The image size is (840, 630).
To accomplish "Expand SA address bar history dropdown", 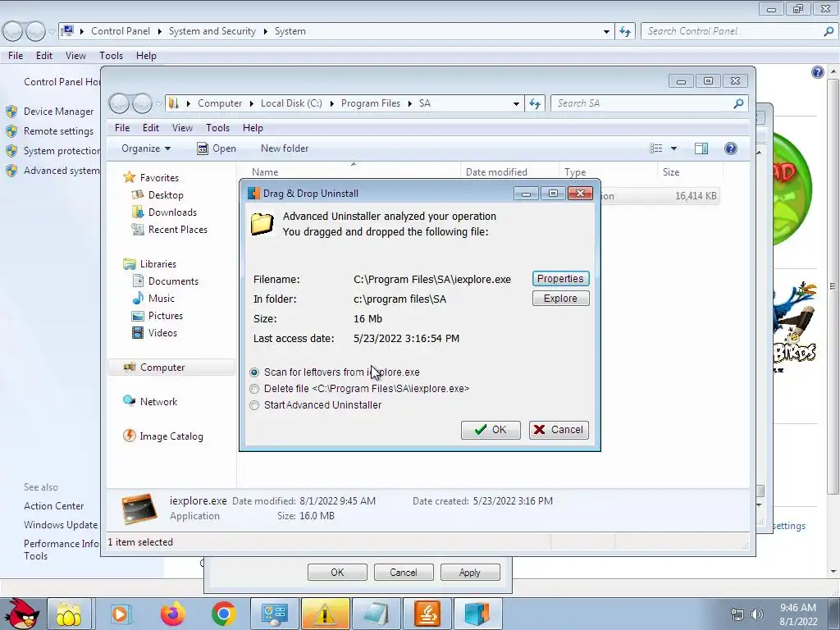I will [516, 103].
